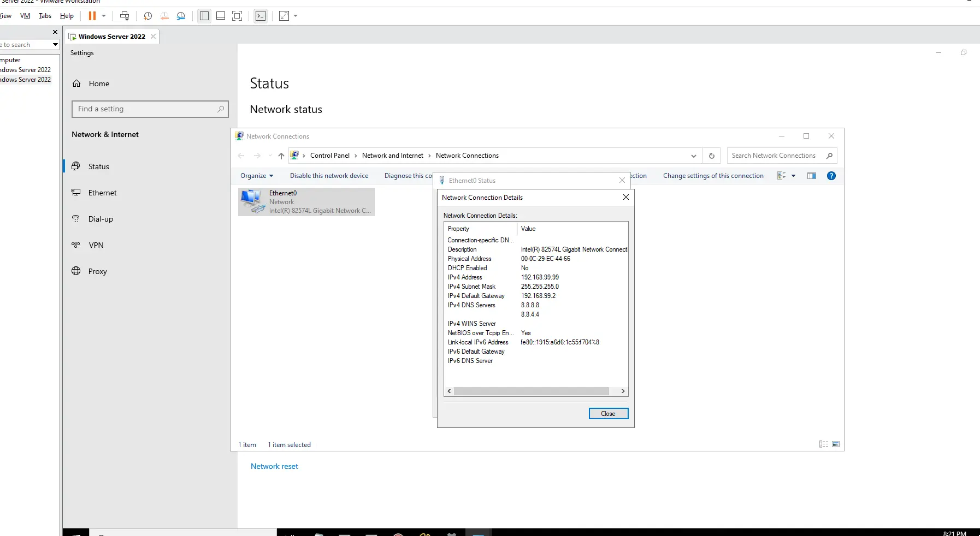The image size is (980, 536).
Task: Toggle the thumbnail bar view
Action: 221,16
